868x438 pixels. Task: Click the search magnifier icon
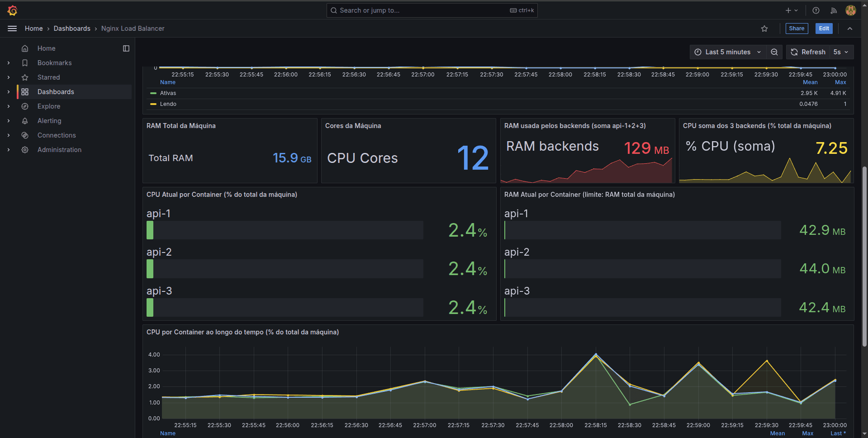pyautogui.click(x=334, y=10)
